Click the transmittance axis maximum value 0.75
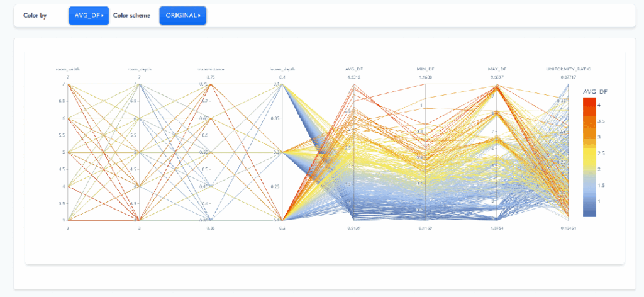 211,77
